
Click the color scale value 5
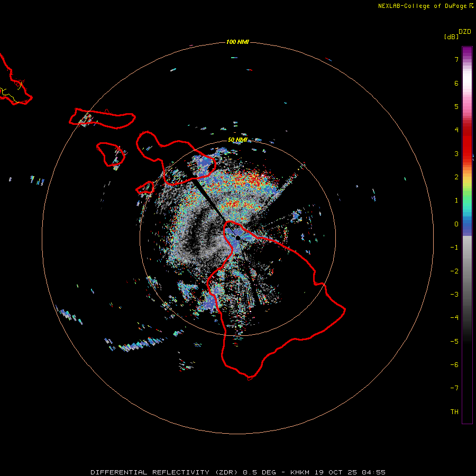click(456, 106)
